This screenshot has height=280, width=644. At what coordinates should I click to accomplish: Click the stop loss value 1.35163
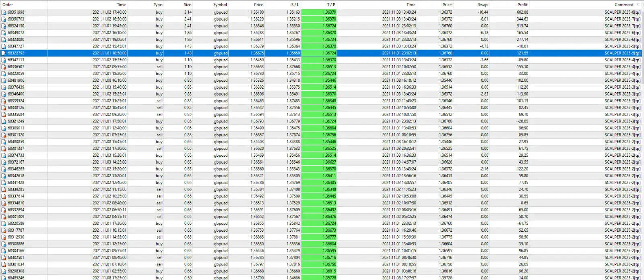pyautogui.click(x=293, y=12)
